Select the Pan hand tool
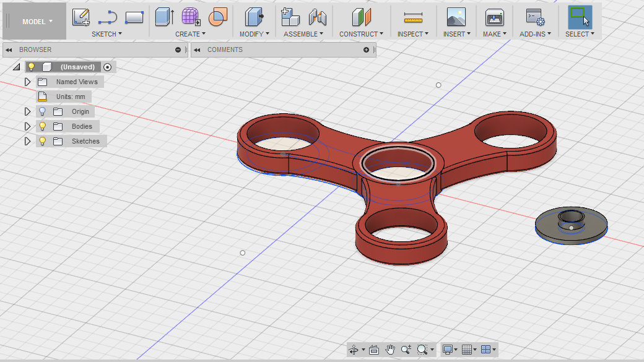The image size is (644, 362). [x=389, y=350]
